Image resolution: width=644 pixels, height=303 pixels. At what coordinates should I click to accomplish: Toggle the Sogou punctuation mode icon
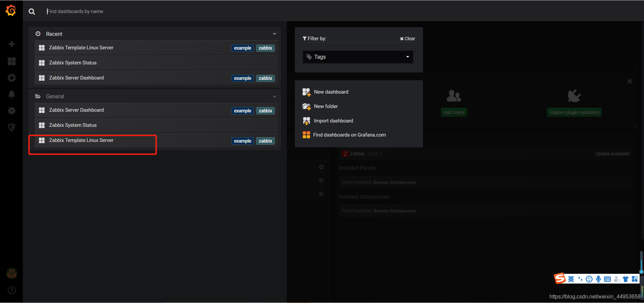coord(580,279)
